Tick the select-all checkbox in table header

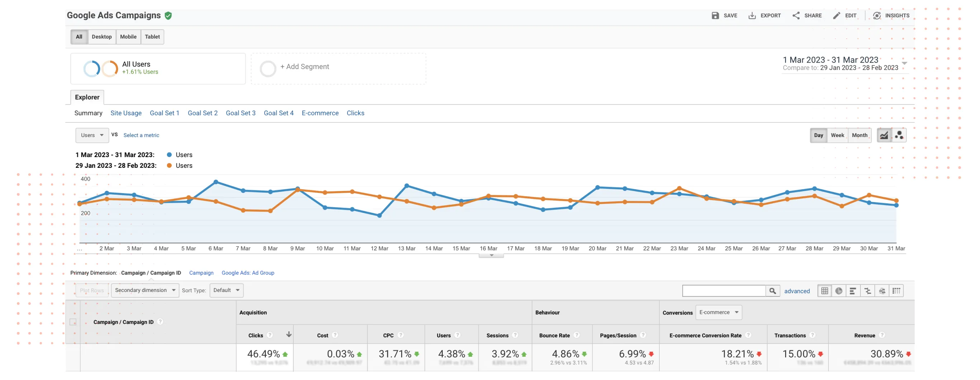click(73, 322)
